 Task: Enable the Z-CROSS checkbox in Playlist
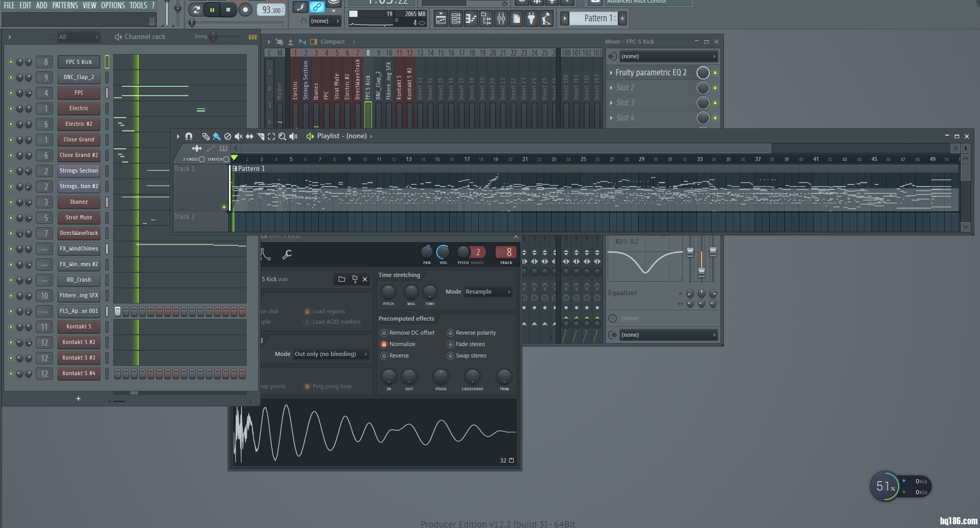[202, 160]
